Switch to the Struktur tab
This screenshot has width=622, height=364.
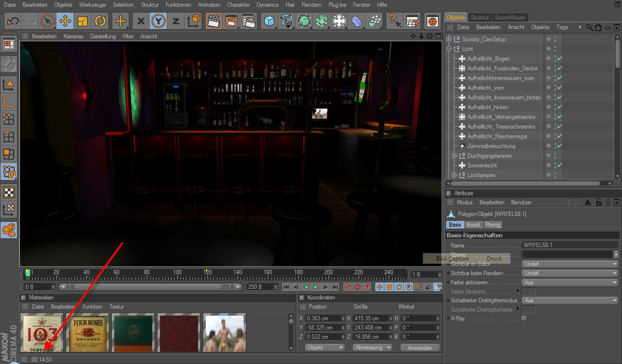point(480,17)
